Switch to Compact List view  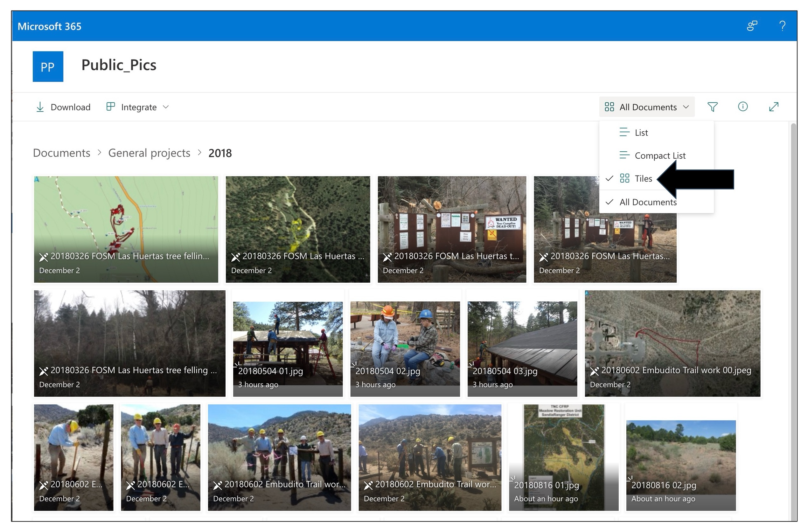tap(659, 155)
